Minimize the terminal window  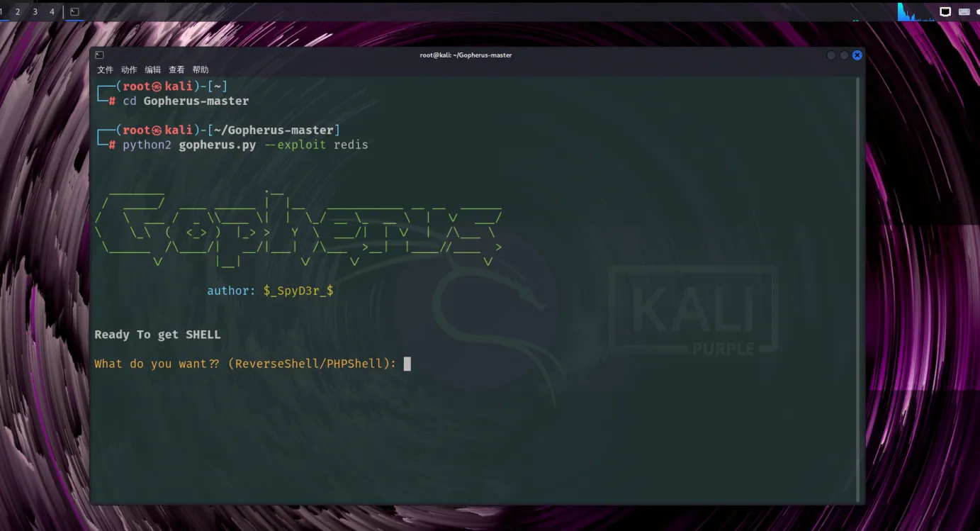[831, 55]
